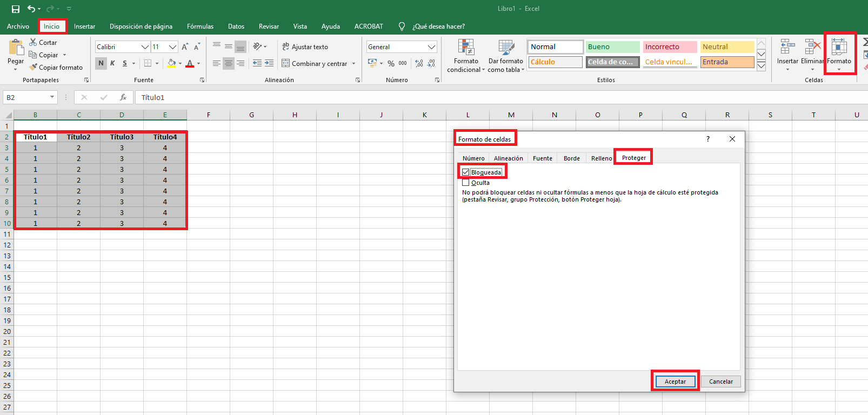The height and width of the screenshot is (415, 868).
Task: Click the Ajustar texto icon
Action: coord(286,46)
